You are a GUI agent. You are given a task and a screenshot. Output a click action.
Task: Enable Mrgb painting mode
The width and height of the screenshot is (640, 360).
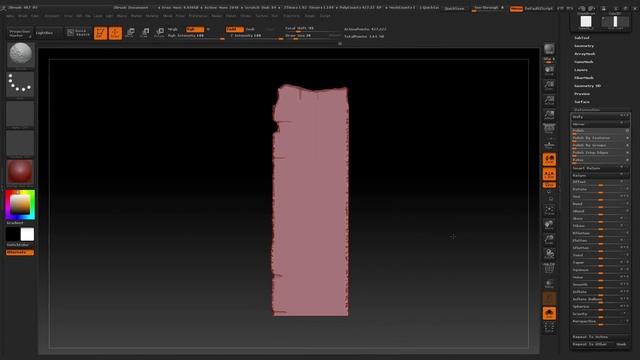point(173,29)
